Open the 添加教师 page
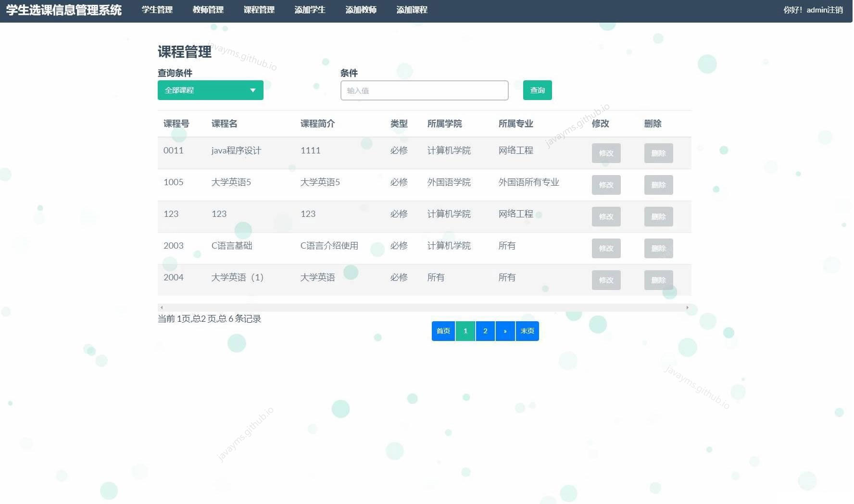 (361, 10)
